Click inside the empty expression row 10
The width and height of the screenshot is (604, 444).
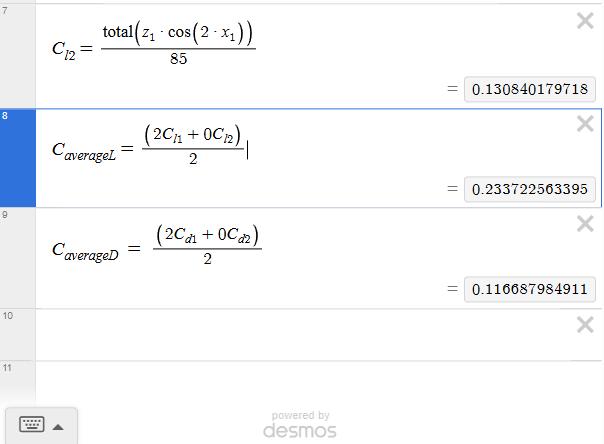(x=300, y=335)
